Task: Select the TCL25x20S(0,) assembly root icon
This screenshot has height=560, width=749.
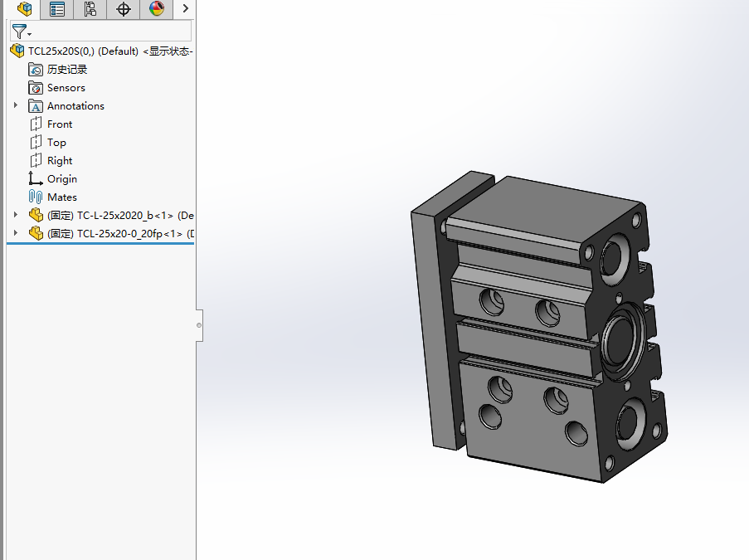Action: [17, 51]
